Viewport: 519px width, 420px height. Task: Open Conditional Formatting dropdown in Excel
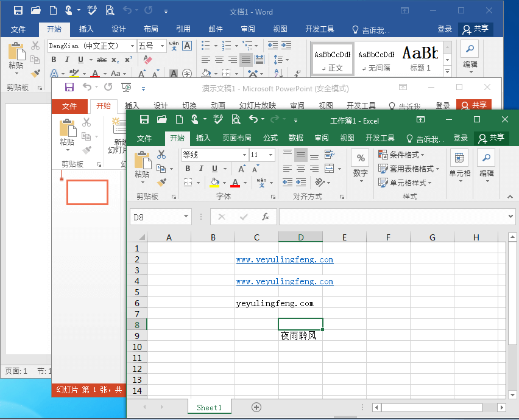(401, 155)
